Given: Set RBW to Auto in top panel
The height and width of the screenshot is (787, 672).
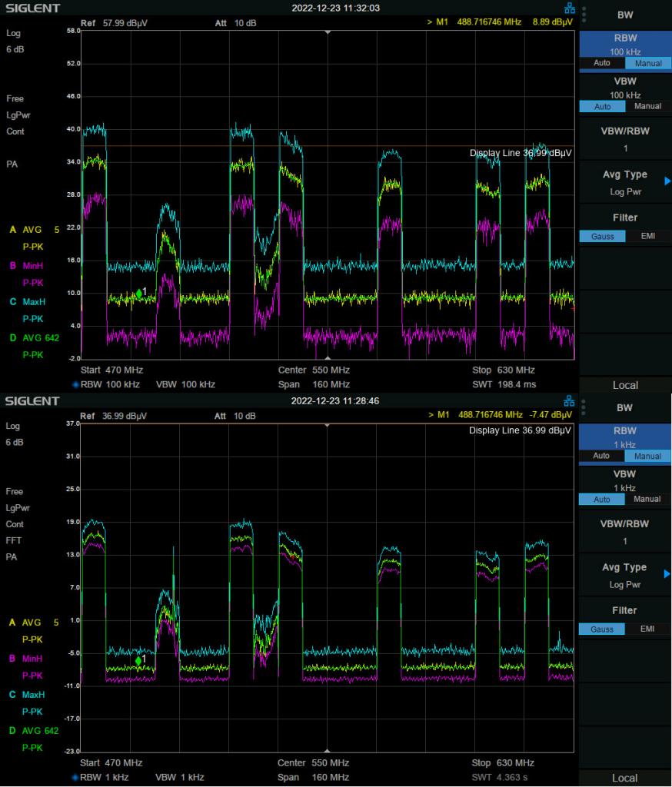Looking at the screenshot, I should [x=602, y=63].
